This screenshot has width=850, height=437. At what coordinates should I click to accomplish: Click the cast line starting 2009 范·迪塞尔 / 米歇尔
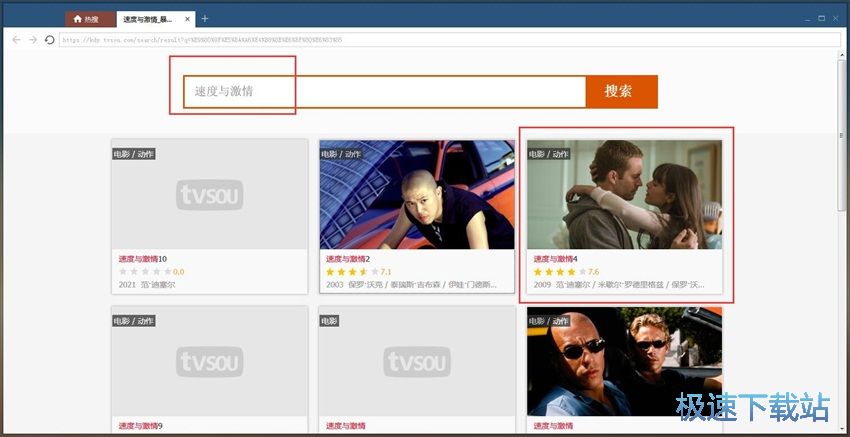619,285
